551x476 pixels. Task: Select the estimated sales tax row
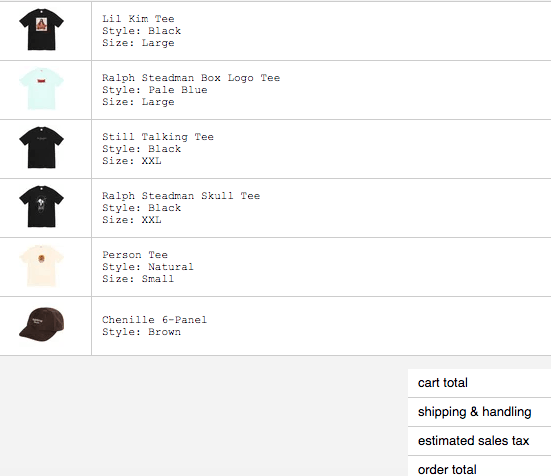point(479,441)
